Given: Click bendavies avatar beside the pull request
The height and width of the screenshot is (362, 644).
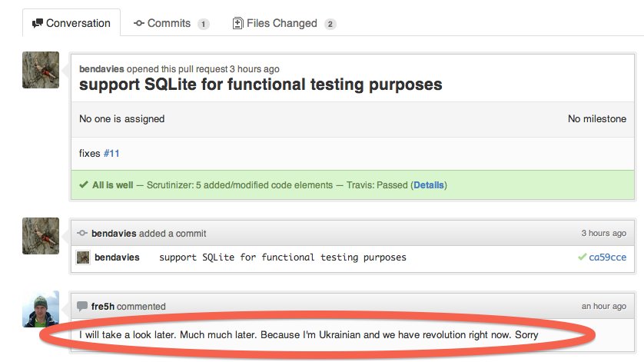Looking at the screenshot, I should 41,70.
